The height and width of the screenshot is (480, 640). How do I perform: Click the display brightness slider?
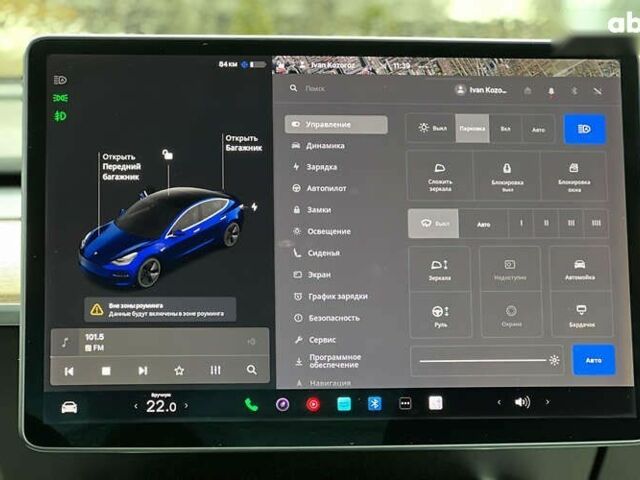(x=487, y=360)
